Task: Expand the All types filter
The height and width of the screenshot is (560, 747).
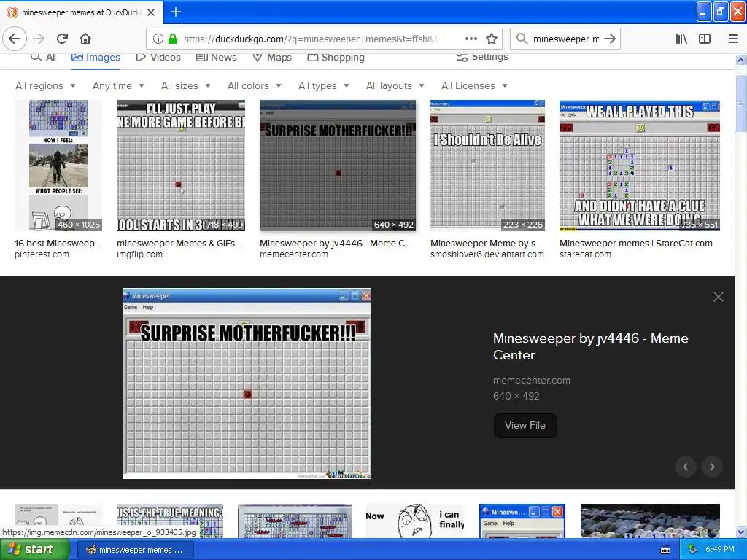Action: coord(323,86)
